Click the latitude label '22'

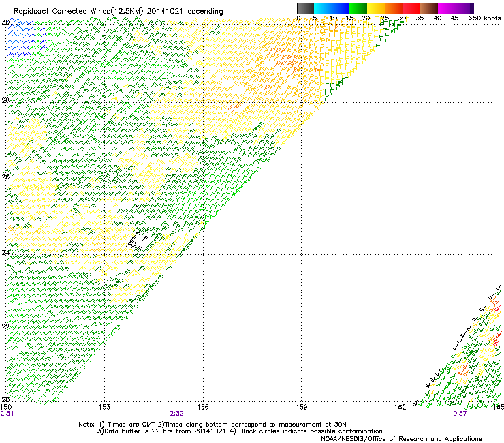click(5, 327)
